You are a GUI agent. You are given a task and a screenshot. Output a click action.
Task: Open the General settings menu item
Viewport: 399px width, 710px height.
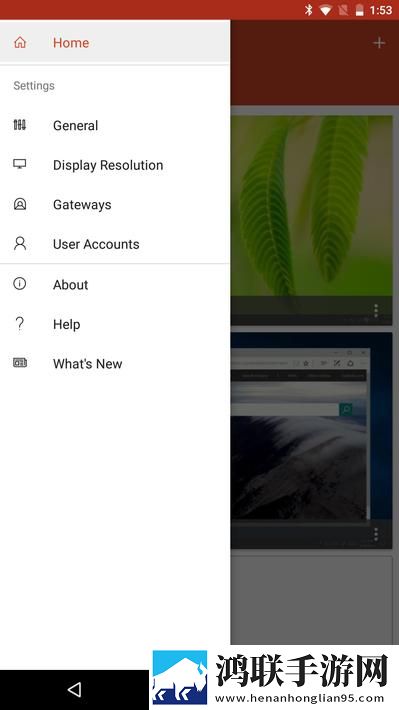click(115, 125)
